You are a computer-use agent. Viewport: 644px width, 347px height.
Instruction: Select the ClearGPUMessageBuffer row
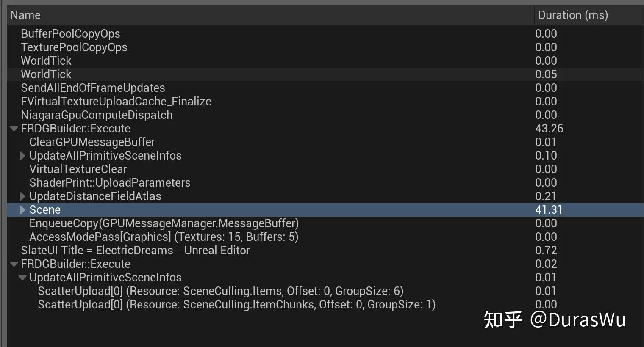[x=92, y=142]
